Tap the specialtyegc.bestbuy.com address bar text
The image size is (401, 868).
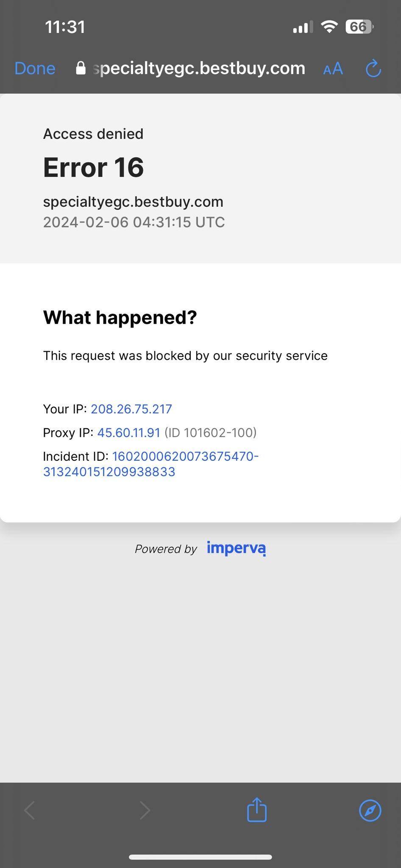199,68
